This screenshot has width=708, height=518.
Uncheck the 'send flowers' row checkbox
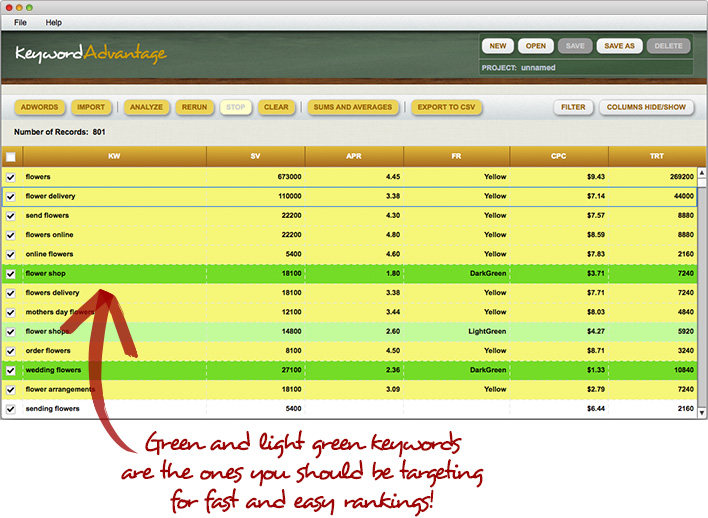(11, 216)
